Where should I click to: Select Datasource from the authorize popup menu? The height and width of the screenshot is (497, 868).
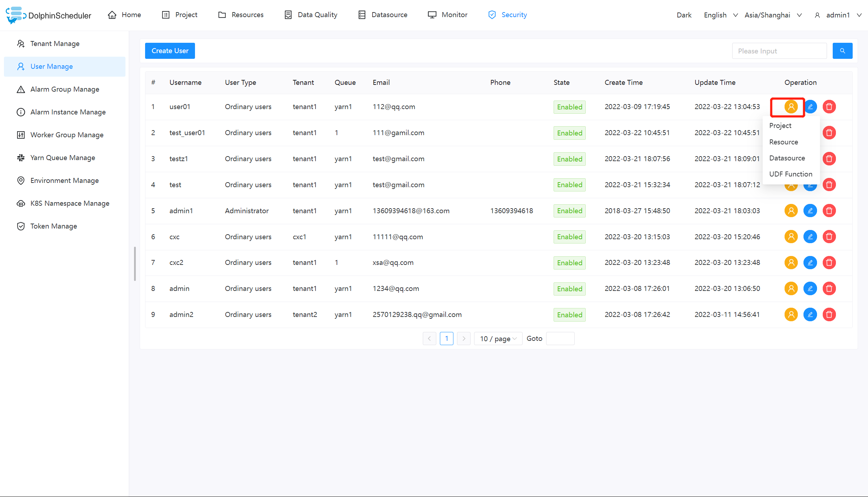pos(787,158)
